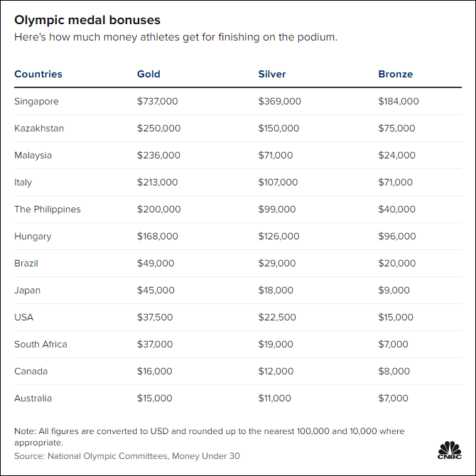Click The Philippines row label

click(48, 210)
